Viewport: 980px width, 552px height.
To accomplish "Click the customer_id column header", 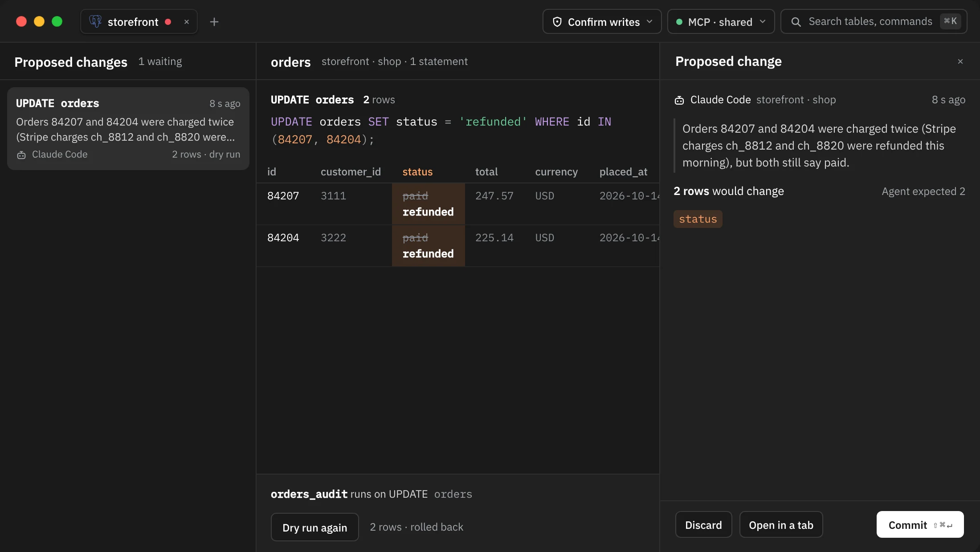I will coord(351,172).
